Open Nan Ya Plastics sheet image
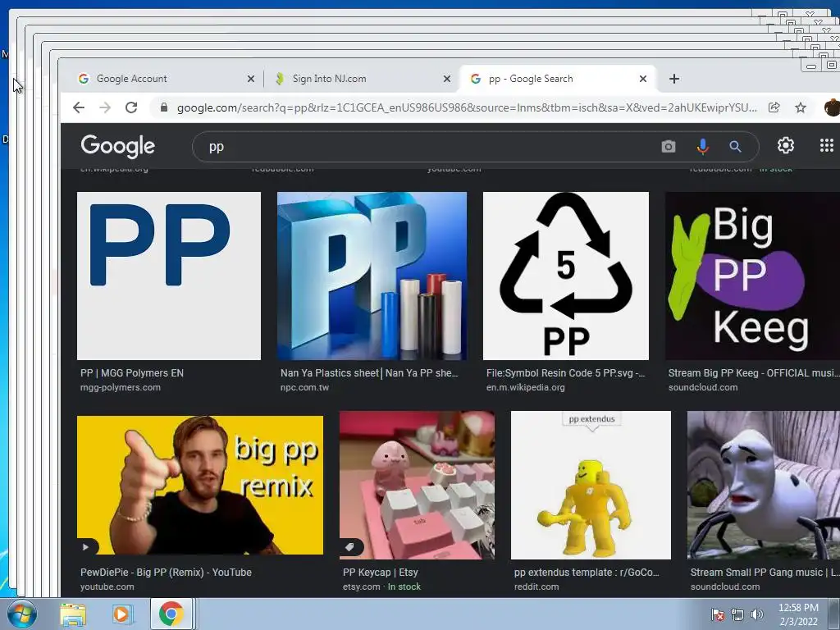The height and width of the screenshot is (630, 840). [372, 276]
